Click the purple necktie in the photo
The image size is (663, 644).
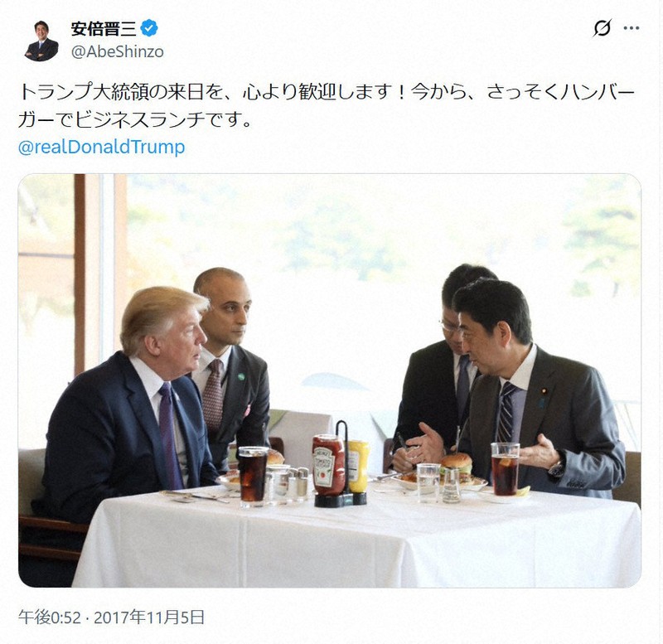pos(170,435)
